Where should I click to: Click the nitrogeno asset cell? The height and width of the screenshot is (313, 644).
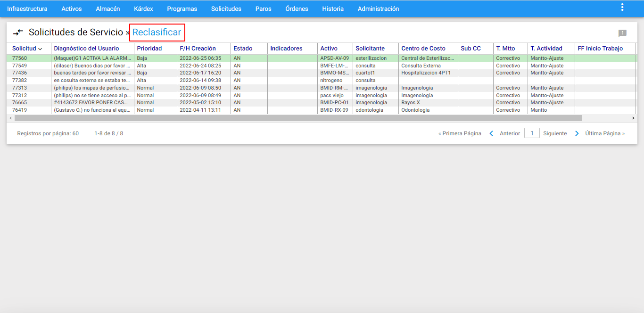(335, 81)
